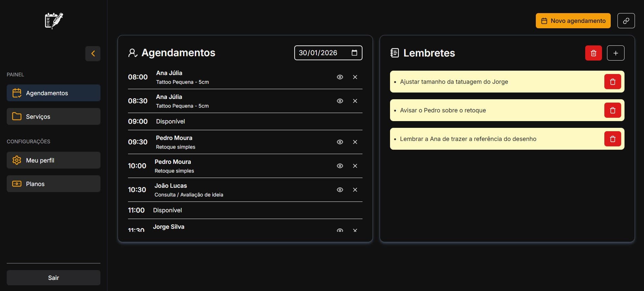Open Serviços in the sidebar
644x291 pixels.
pos(53,116)
